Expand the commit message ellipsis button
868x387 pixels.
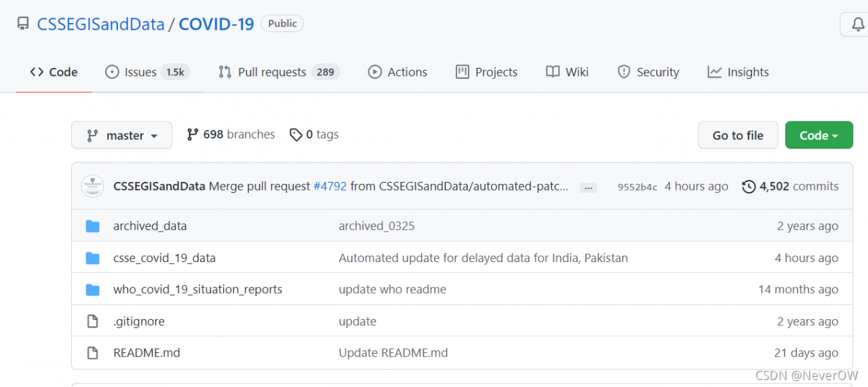[588, 187]
